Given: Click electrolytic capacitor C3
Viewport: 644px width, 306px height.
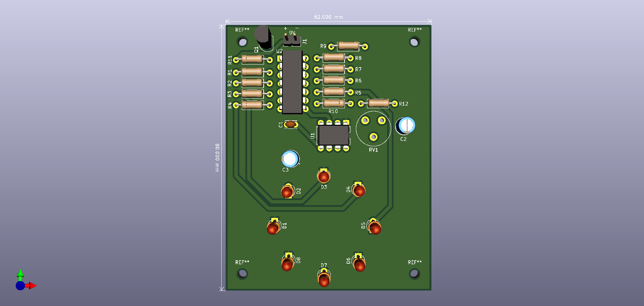Looking at the screenshot, I should [x=290, y=158].
